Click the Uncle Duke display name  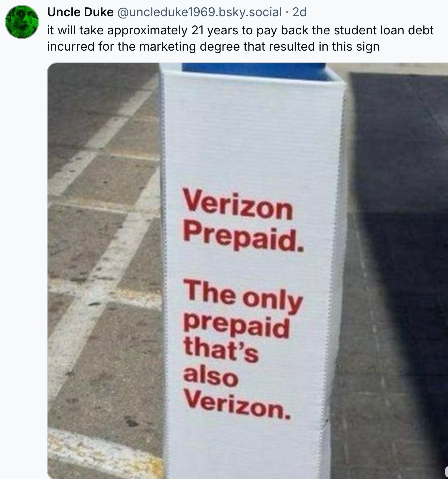(80, 12)
